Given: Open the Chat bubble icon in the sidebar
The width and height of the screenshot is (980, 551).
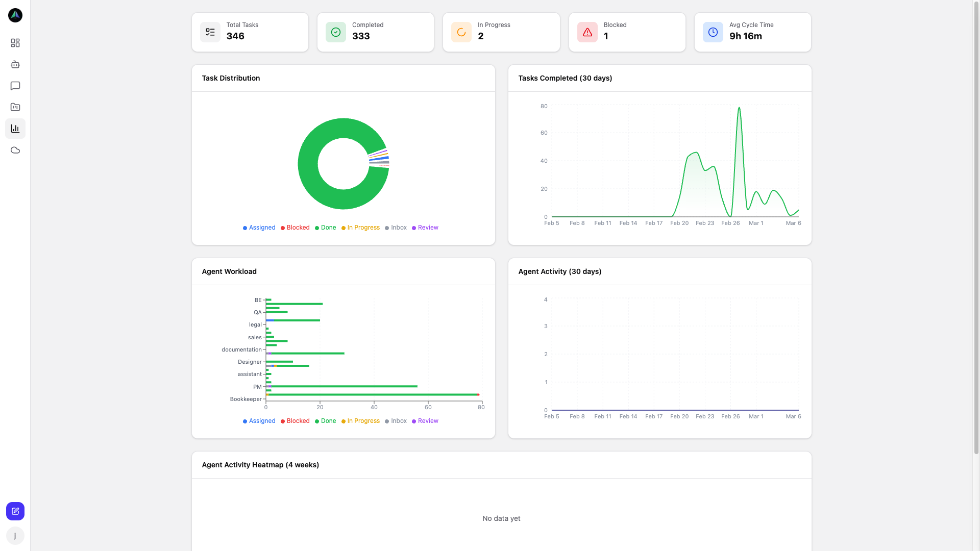Looking at the screenshot, I should click(15, 86).
